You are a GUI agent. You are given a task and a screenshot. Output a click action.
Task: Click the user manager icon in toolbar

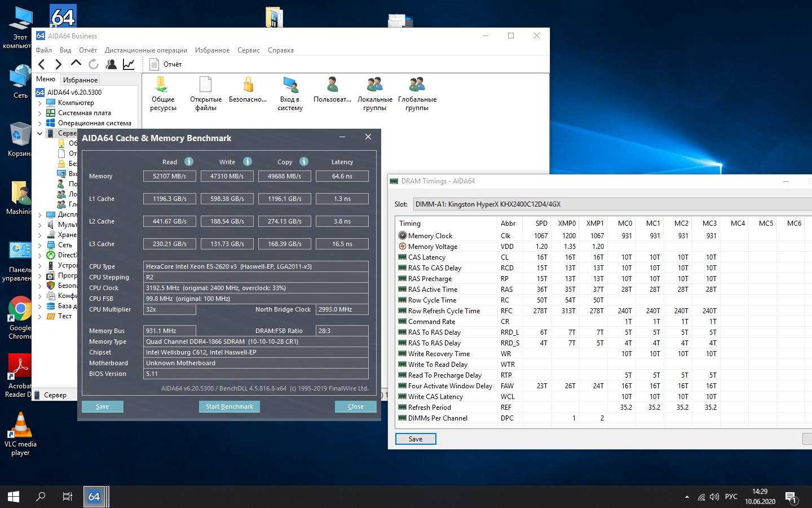pos(111,64)
